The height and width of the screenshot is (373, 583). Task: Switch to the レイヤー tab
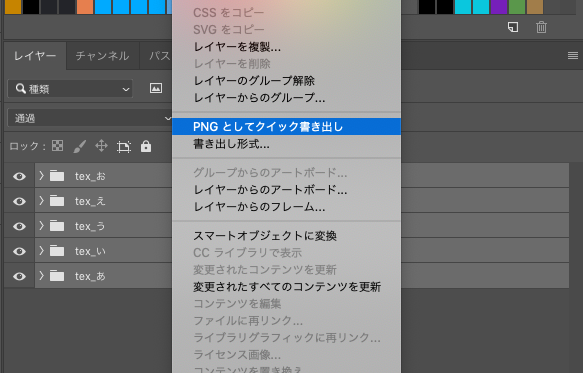pyautogui.click(x=35, y=56)
